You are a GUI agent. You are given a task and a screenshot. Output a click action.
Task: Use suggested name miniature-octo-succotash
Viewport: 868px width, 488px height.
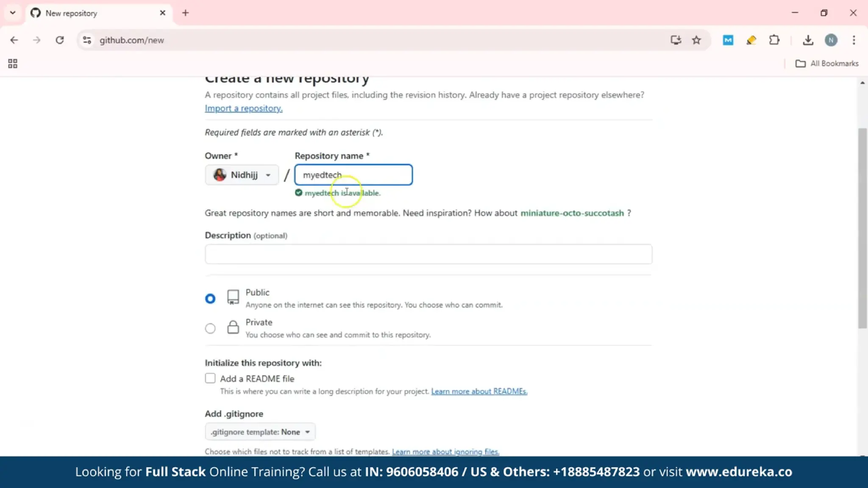[572, 213]
